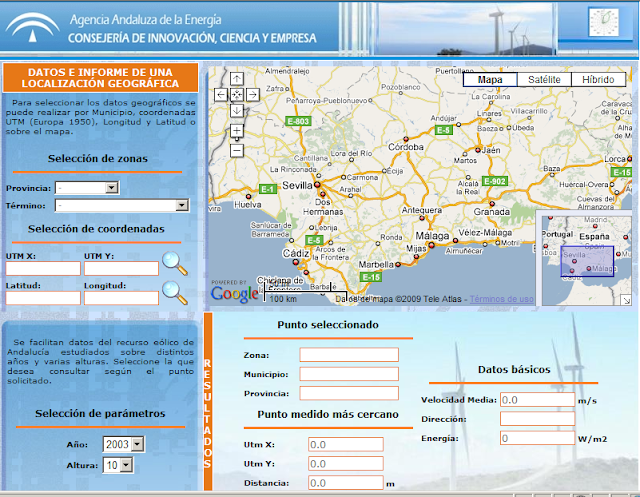Click the Córdoba label on the map

point(406,147)
